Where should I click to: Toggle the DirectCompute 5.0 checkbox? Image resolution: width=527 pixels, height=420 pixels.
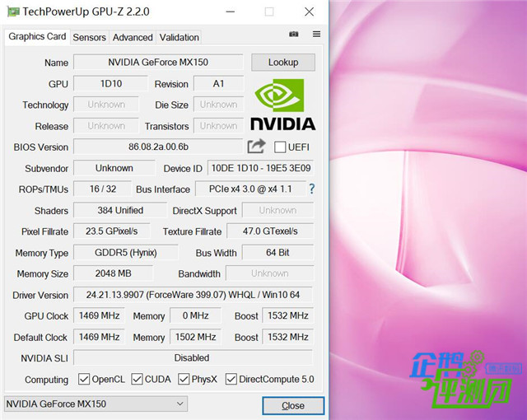(x=231, y=379)
